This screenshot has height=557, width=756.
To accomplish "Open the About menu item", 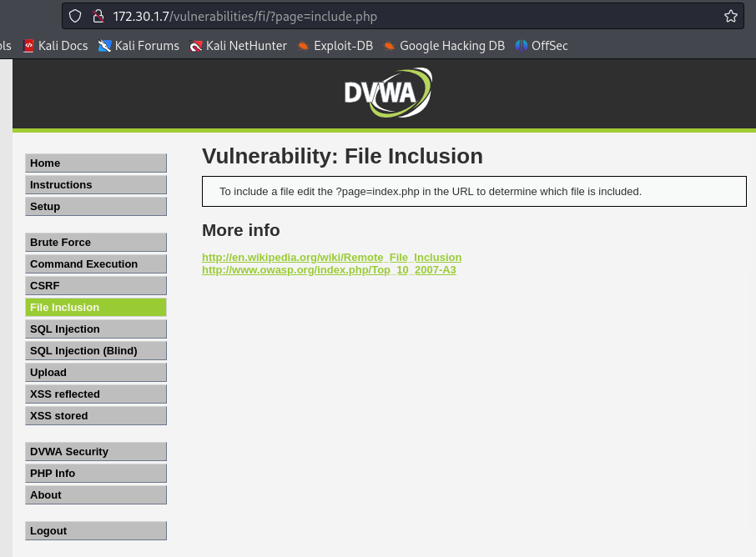I will [96, 494].
